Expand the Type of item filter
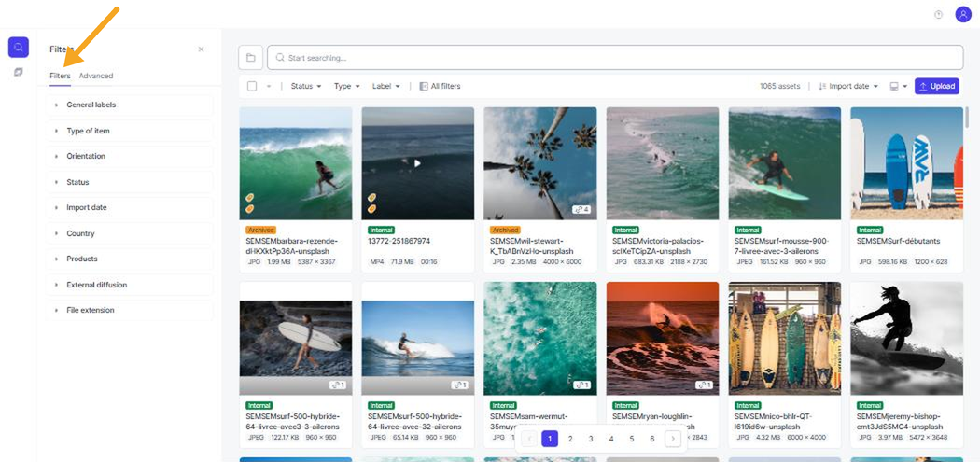This screenshot has height=462, width=980. (x=130, y=131)
